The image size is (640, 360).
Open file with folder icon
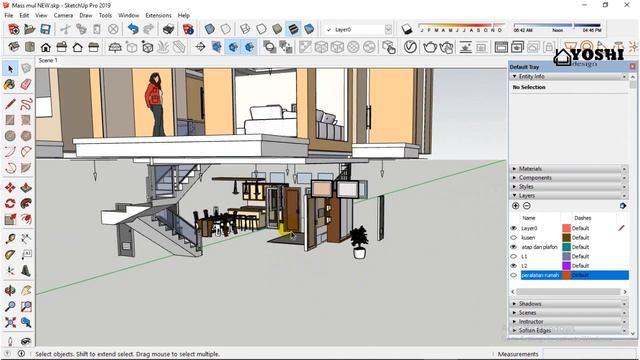[x=29, y=29]
